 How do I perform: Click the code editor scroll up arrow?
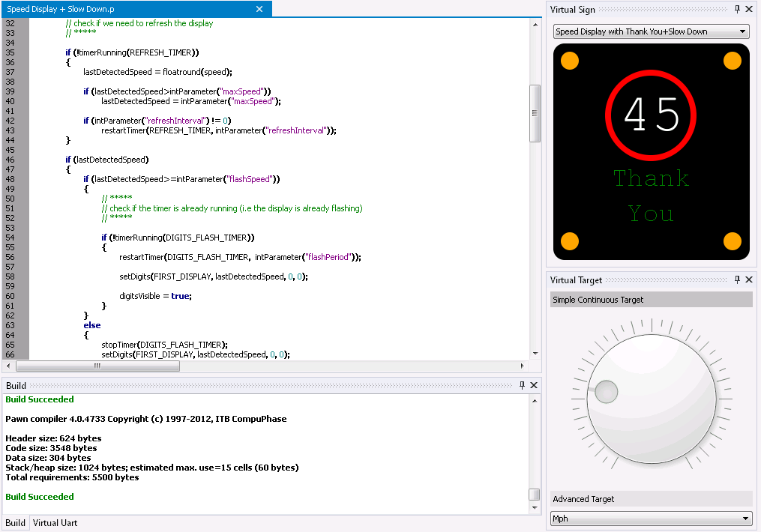coord(535,24)
